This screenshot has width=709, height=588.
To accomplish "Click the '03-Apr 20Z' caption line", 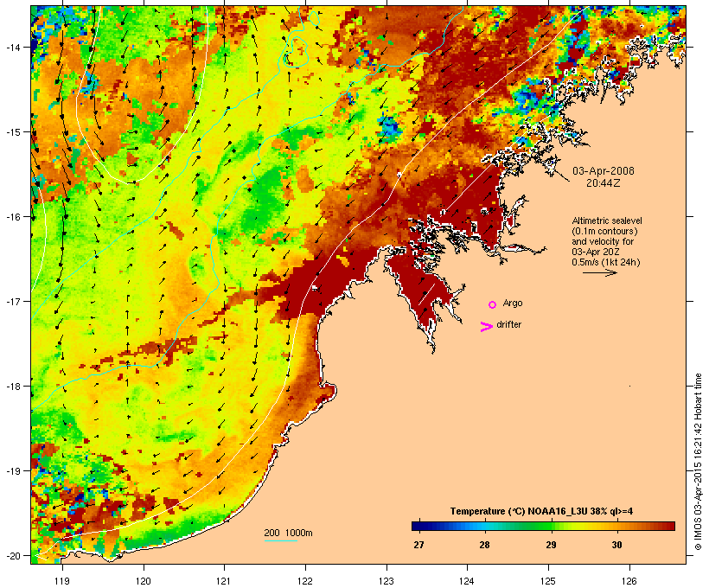I will pyautogui.click(x=596, y=252).
